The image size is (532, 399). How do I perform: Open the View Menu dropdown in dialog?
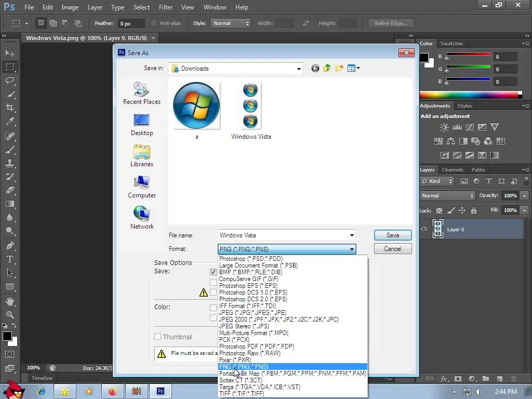(x=353, y=69)
